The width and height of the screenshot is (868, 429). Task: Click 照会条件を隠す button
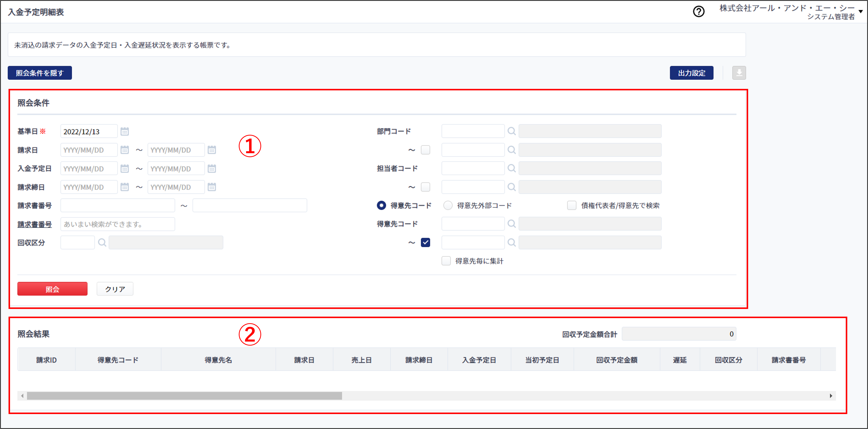point(40,73)
